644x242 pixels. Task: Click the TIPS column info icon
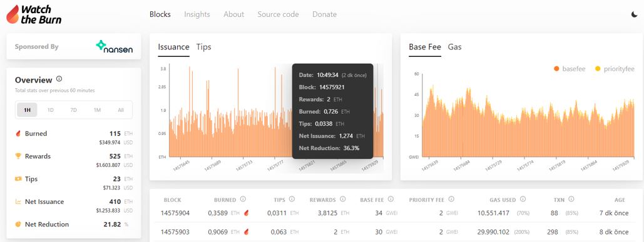point(292,199)
